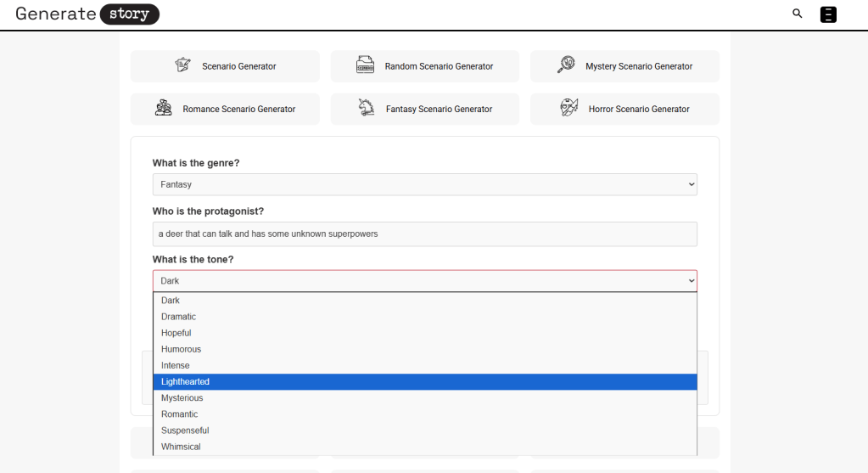The height and width of the screenshot is (473, 868).
Task: Click the search magnifier icon
Action: pyautogui.click(x=797, y=14)
